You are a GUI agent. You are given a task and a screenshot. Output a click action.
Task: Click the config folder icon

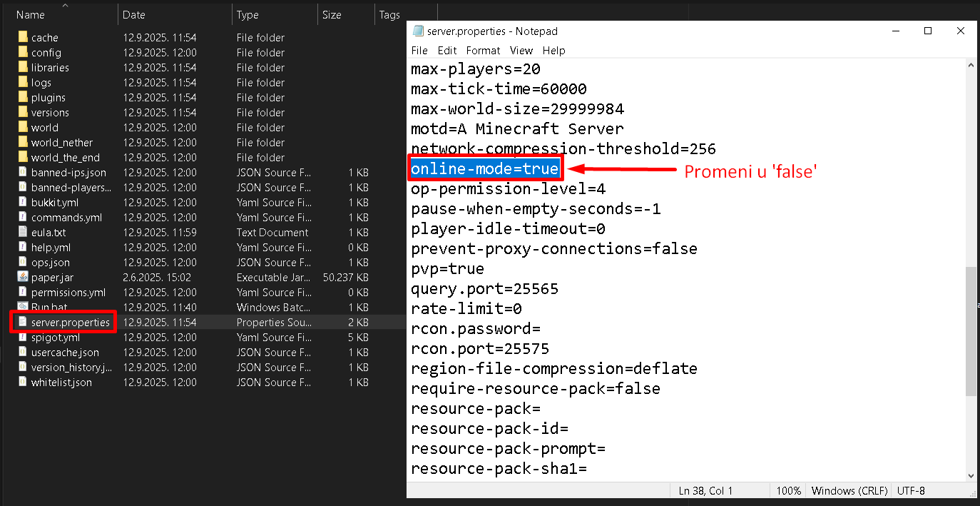[22, 52]
